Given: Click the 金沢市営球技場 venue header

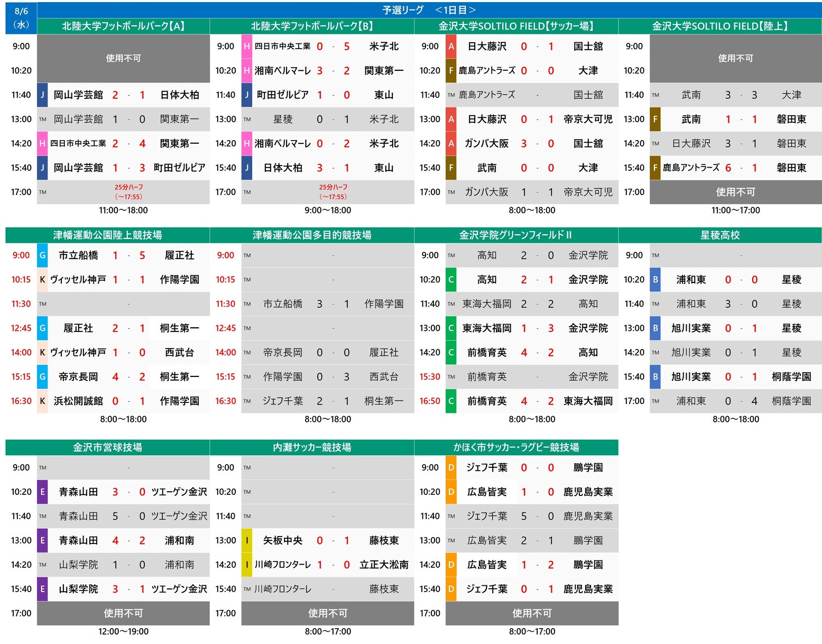Looking at the screenshot, I should click(107, 447).
